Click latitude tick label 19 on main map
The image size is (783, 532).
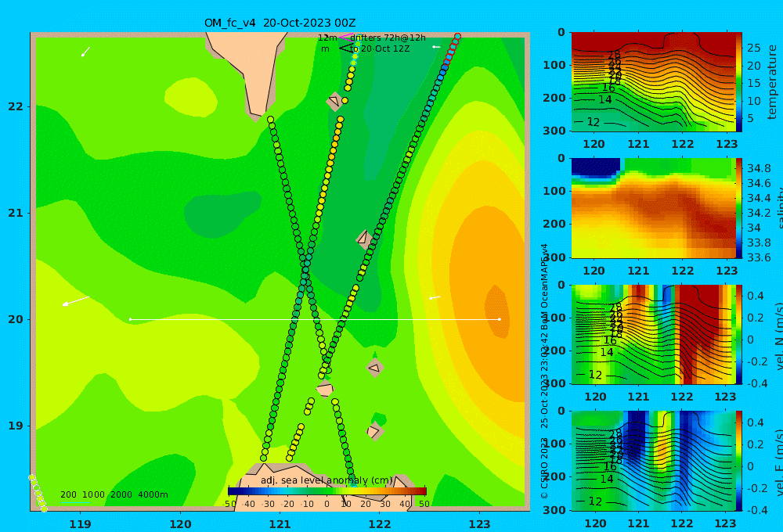(16, 426)
